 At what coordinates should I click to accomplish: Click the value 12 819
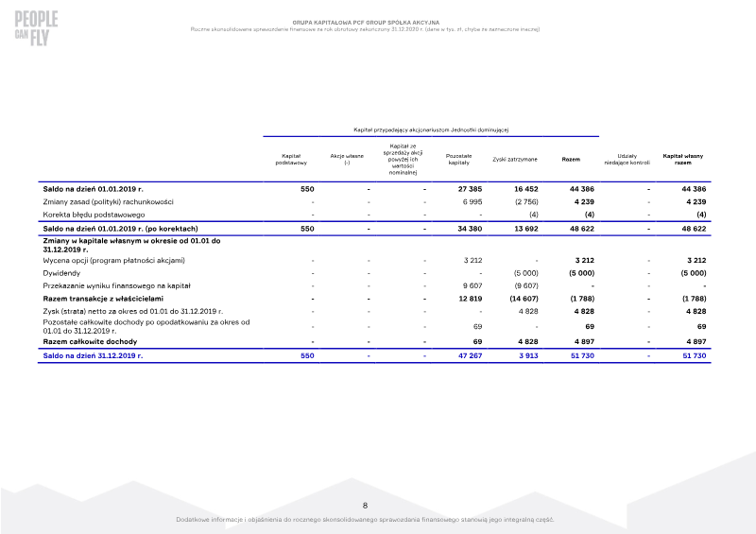[471, 299]
